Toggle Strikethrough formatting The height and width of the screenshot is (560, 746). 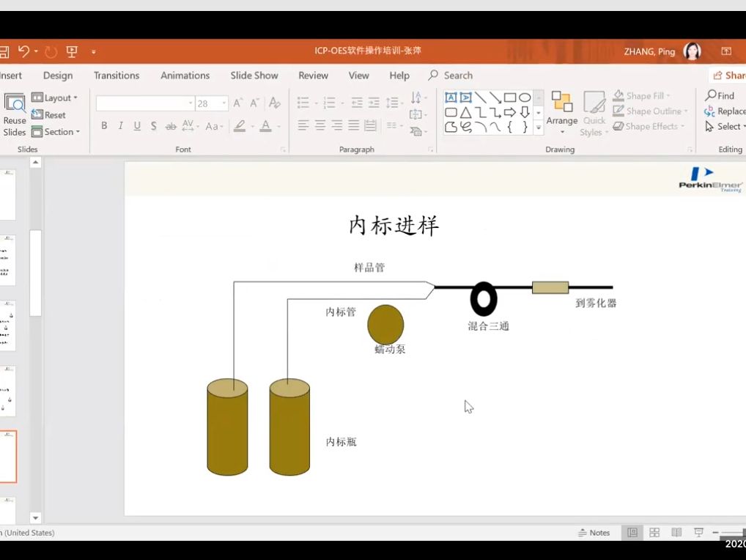[x=170, y=126]
